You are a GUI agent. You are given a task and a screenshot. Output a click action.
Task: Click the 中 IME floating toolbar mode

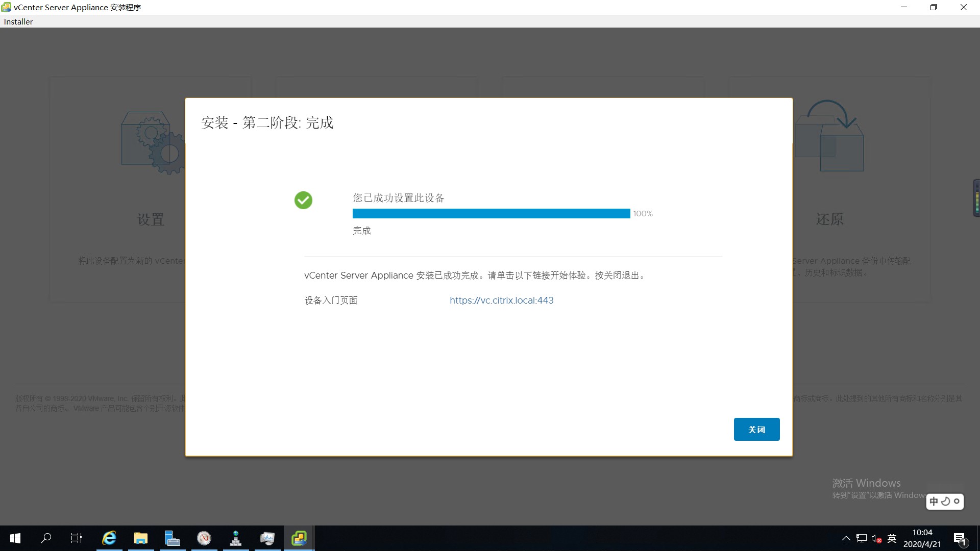click(934, 502)
